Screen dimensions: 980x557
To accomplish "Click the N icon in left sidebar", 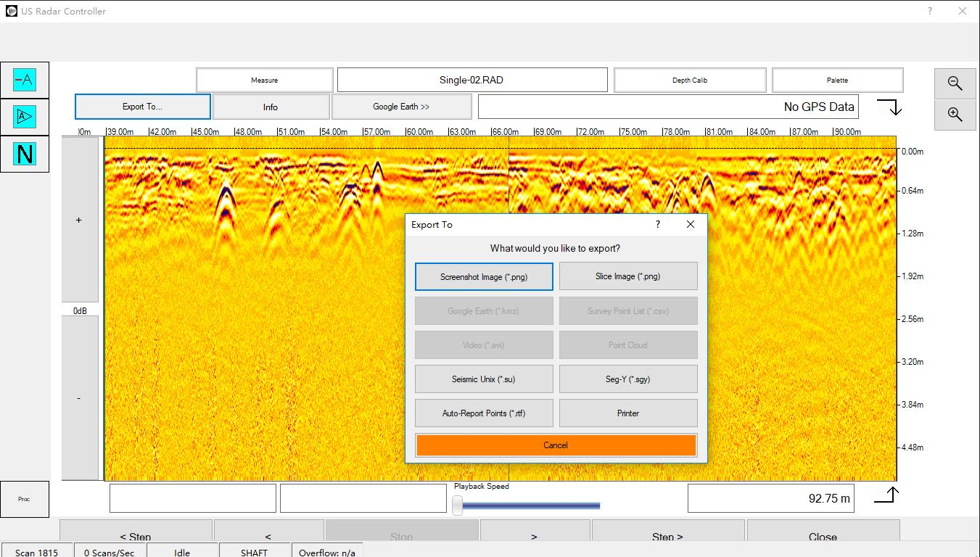I will pos(25,154).
